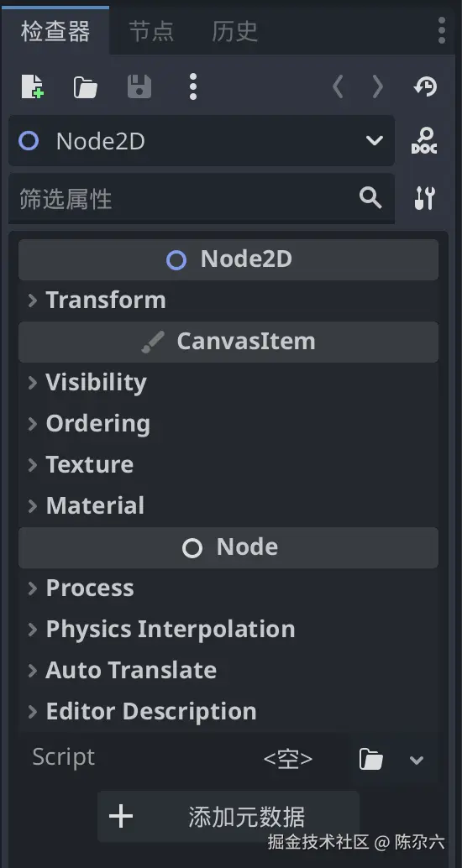Click the search magnifier in filter box

click(370, 197)
